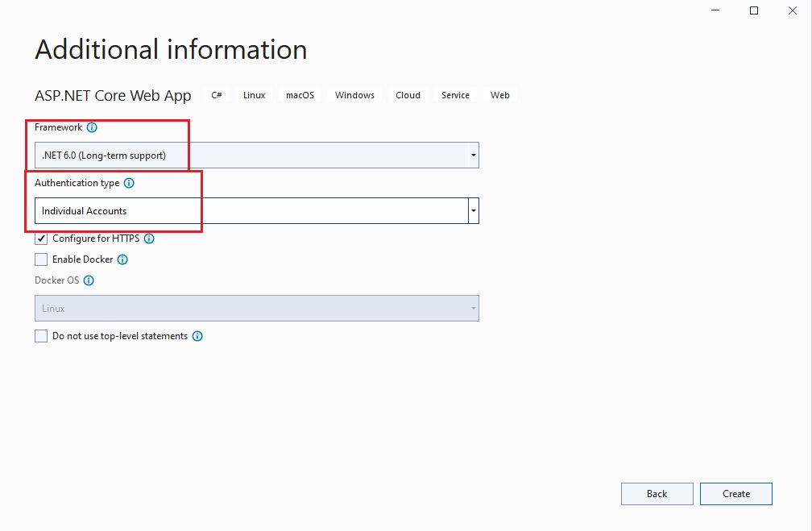Click the Service tag
This screenshot has height=531, width=812.
click(456, 95)
